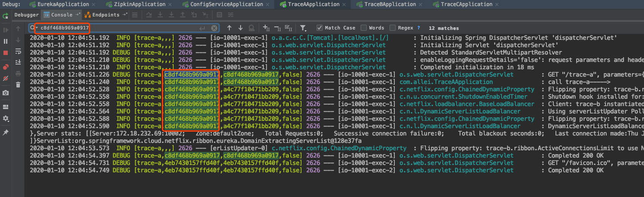Unselect occurrence with minus cursor icon

[277, 28]
